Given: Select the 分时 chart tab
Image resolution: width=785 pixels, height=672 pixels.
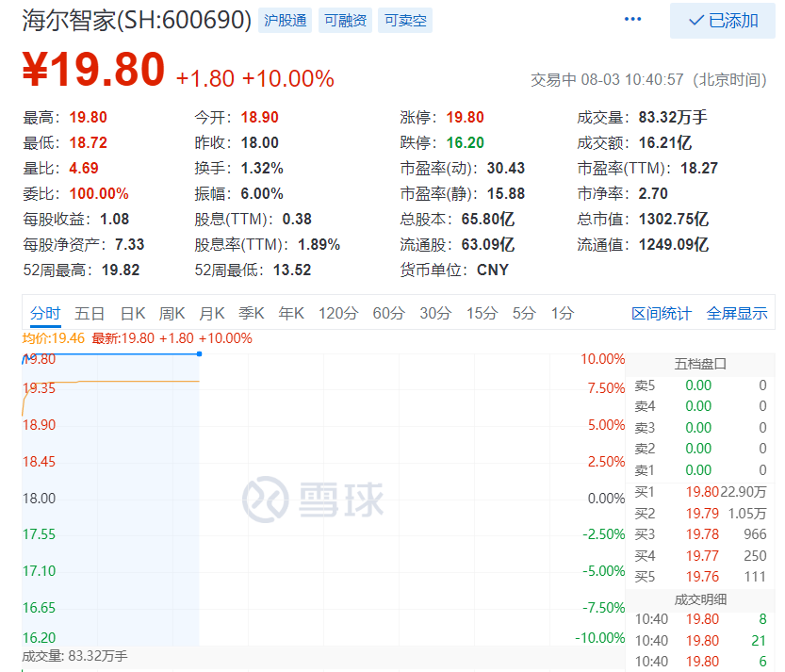Looking at the screenshot, I should (x=45, y=314).
